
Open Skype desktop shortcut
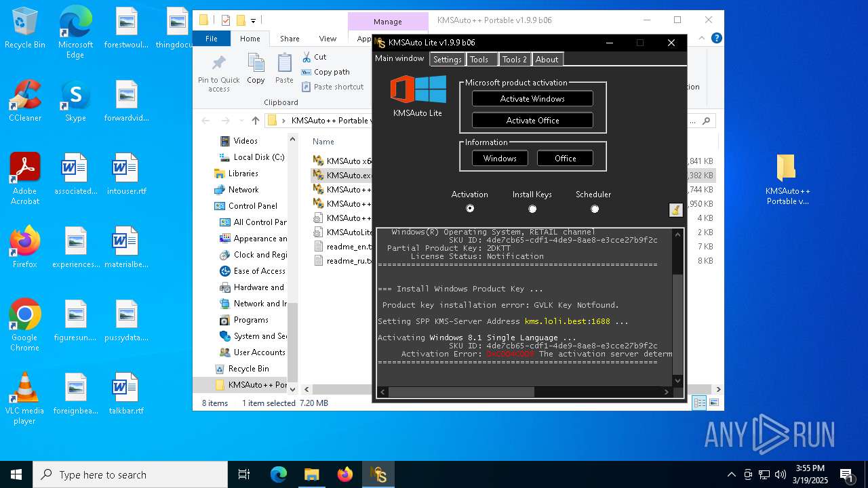tap(75, 101)
